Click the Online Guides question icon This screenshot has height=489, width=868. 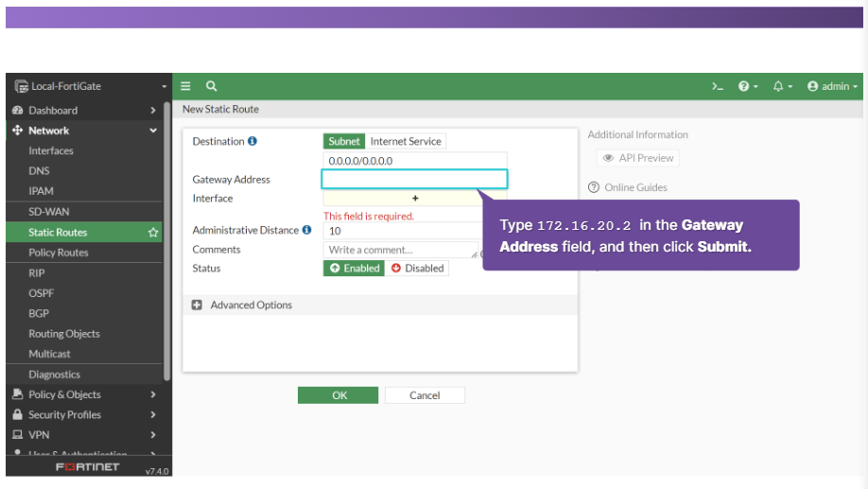coord(594,187)
